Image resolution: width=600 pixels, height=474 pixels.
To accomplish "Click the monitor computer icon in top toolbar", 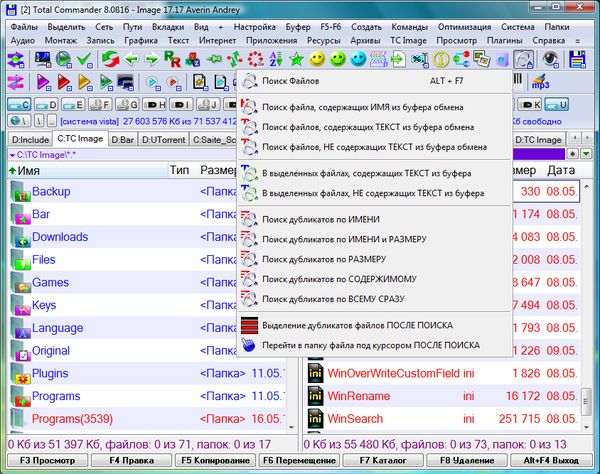I will [42, 59].
